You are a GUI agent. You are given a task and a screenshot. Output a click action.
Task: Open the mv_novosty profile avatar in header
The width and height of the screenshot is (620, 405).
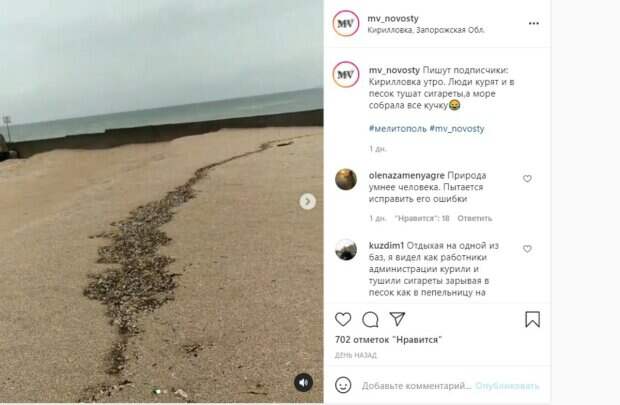coord(346,23)
